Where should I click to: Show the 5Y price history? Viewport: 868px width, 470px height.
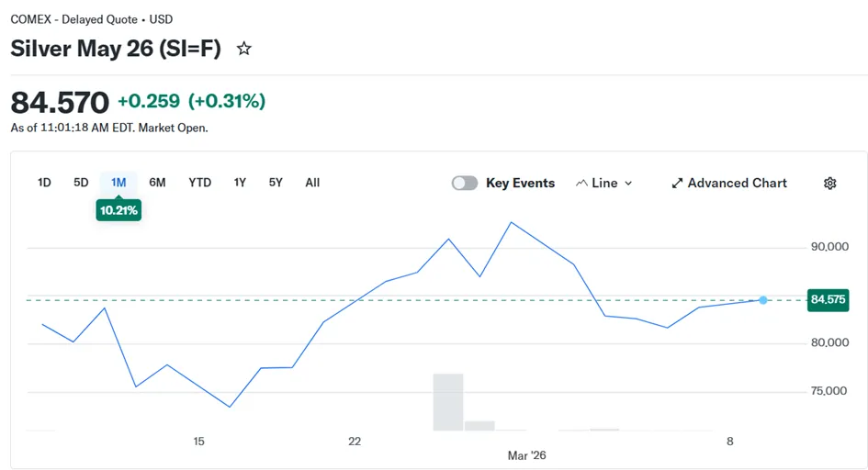coord(276,183)
